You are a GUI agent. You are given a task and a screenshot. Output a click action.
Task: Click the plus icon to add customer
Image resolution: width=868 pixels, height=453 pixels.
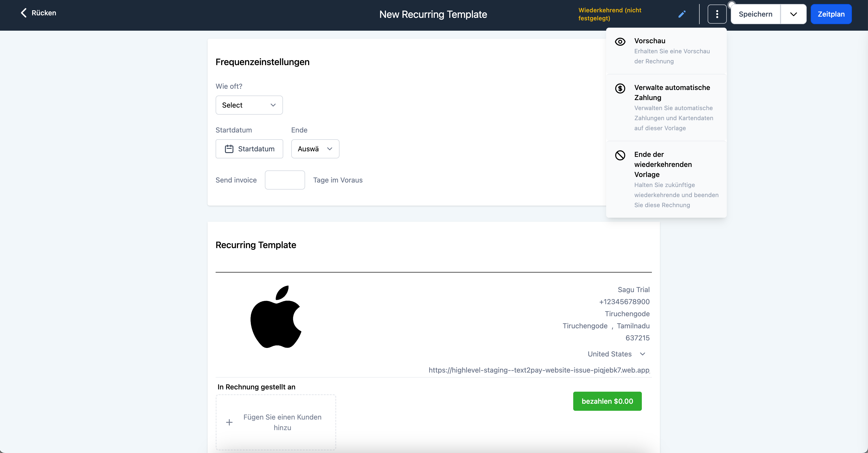point(229,422)
